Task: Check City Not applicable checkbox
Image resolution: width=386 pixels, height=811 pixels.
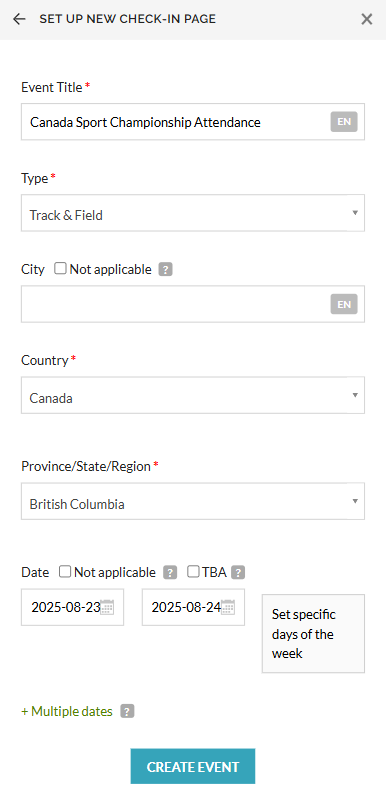Action: coord(61,268)
